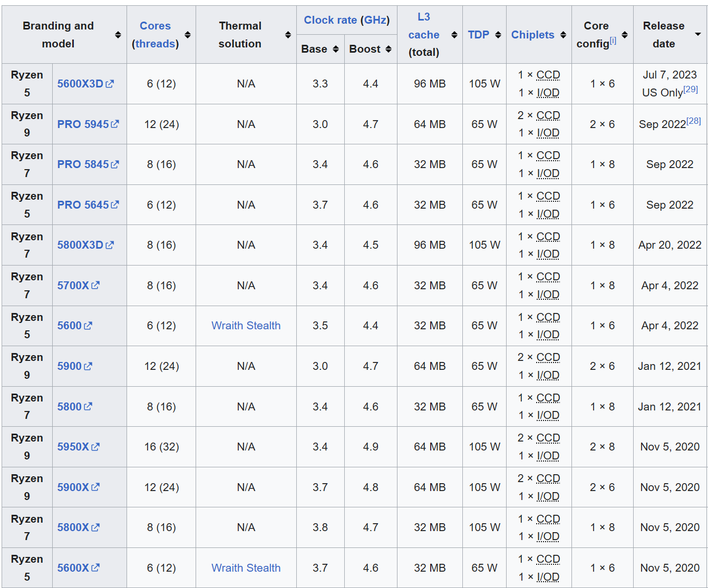Select 105 W TDP in 5950X row
Screen dimensions: 708x588
pos(484,447)
